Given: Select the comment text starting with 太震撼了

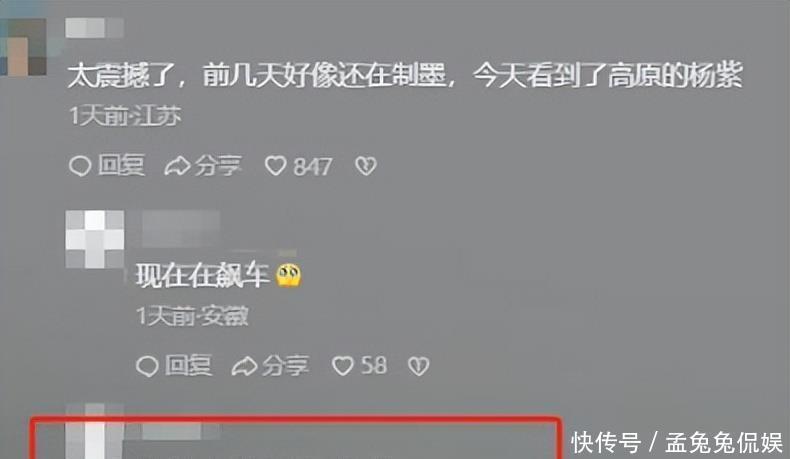Looking at the screenshot, I should click(x=406, y=76).
